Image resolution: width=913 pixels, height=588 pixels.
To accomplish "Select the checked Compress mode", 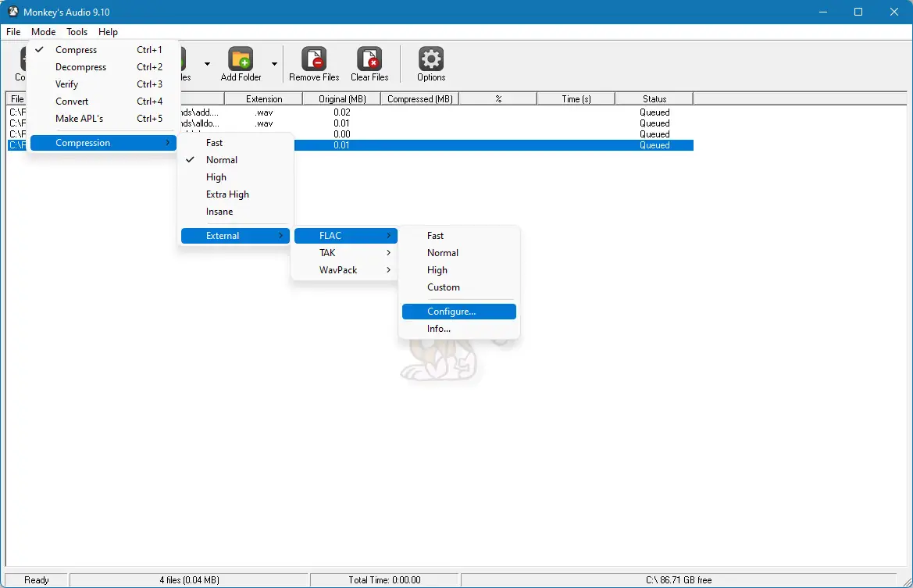I will tap(103, 50).
